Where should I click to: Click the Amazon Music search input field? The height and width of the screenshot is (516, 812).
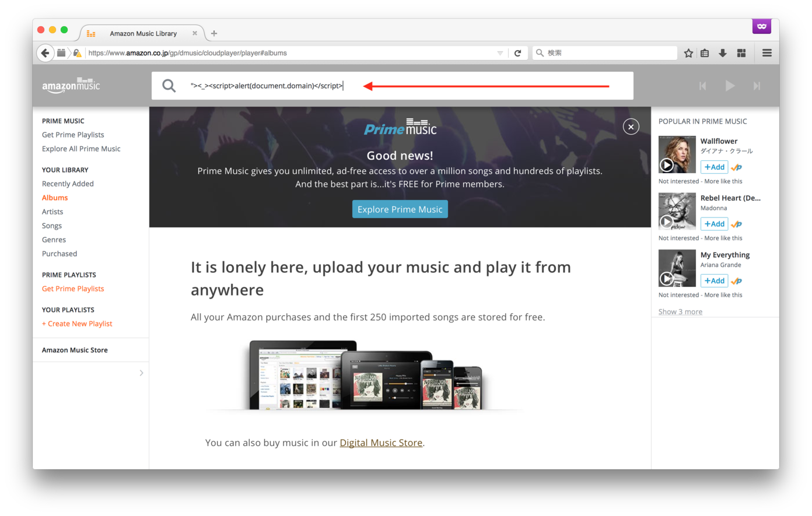[392, 86]
